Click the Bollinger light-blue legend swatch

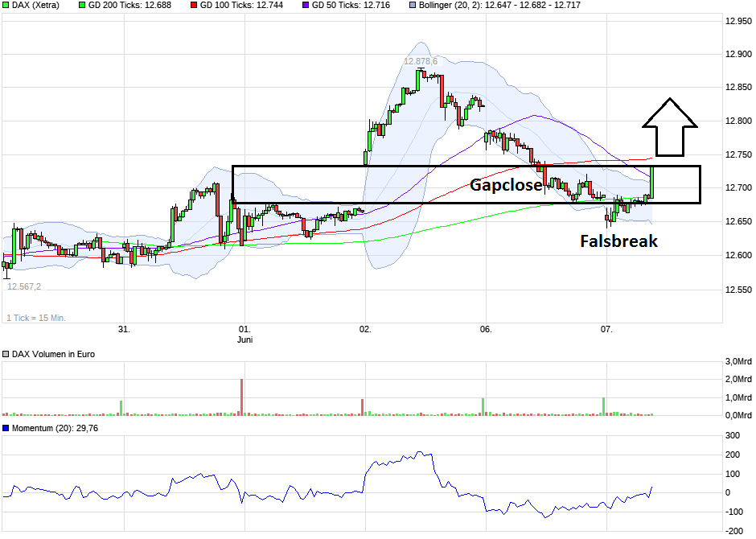coord(413,6)
